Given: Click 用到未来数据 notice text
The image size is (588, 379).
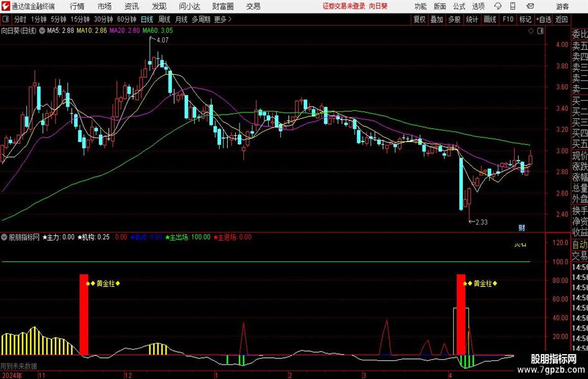Looking at the screenshot, I should pyautogui.click(x=19, y=366).
